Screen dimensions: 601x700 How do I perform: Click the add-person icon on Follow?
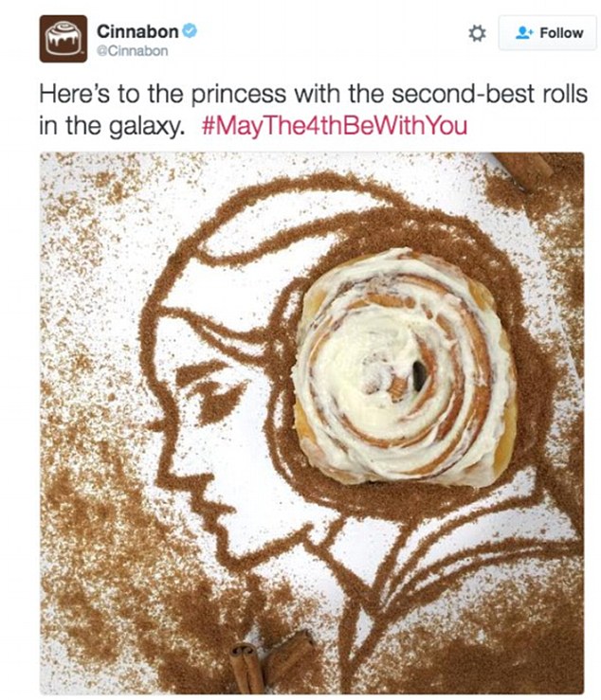coord(524,32)
